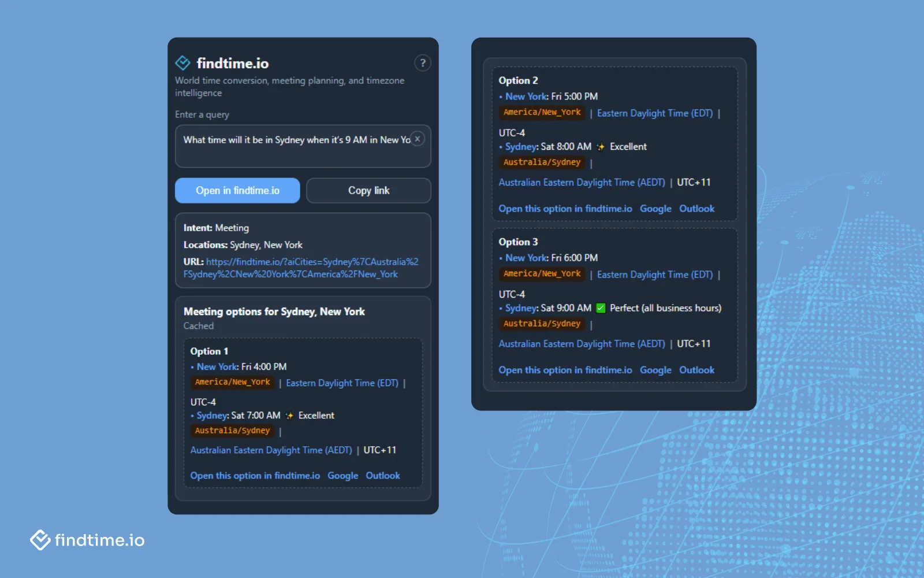The height and width of the screenshot is (578, 924).
Task: Click the Sydney city link in Option 3
Action: pyautogui.click(x=520, y=308)
